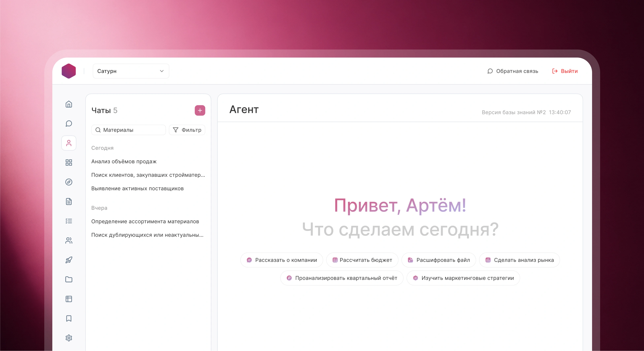The width and height of the screenshot is (644, 351).
Task: Open the users group sidebar icon
Action: pyautogui.click(x=69, y=241)
